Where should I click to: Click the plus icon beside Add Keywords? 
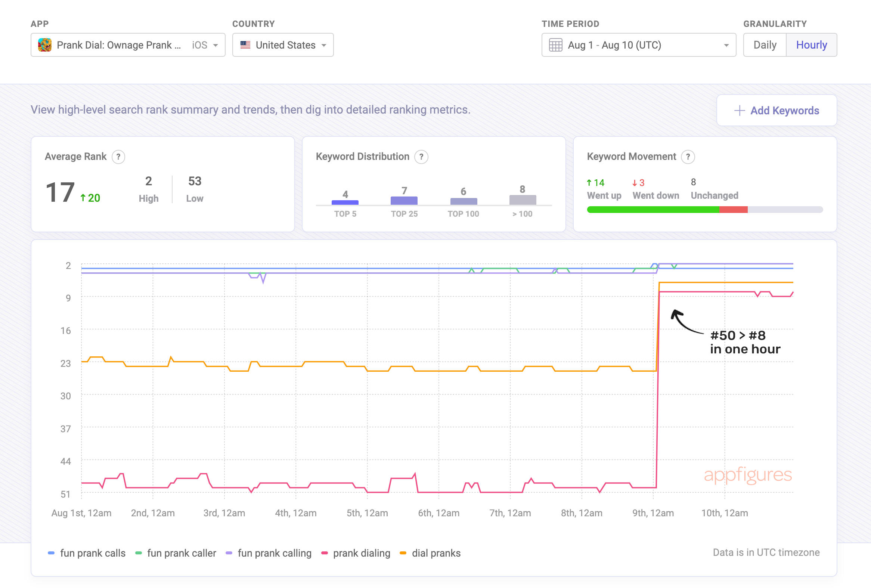(x=739, y=111)
